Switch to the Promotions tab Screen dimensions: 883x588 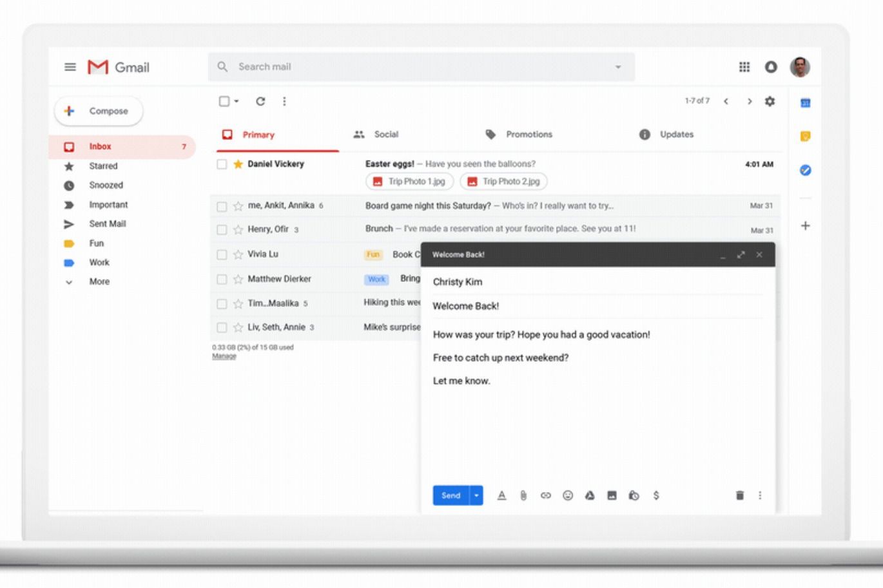point(519,135)
